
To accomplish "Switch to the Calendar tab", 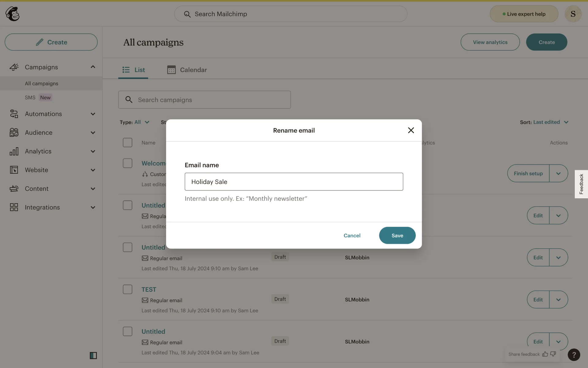I will coord(187,70).
